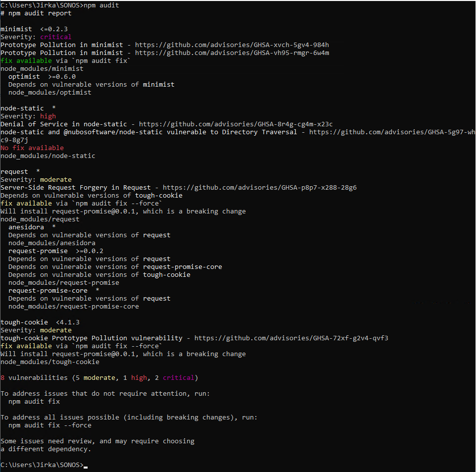This screenshot has width=476, height=472.
Task: Click the 8 vulnerabilities summary line
Action: (99, 377)
